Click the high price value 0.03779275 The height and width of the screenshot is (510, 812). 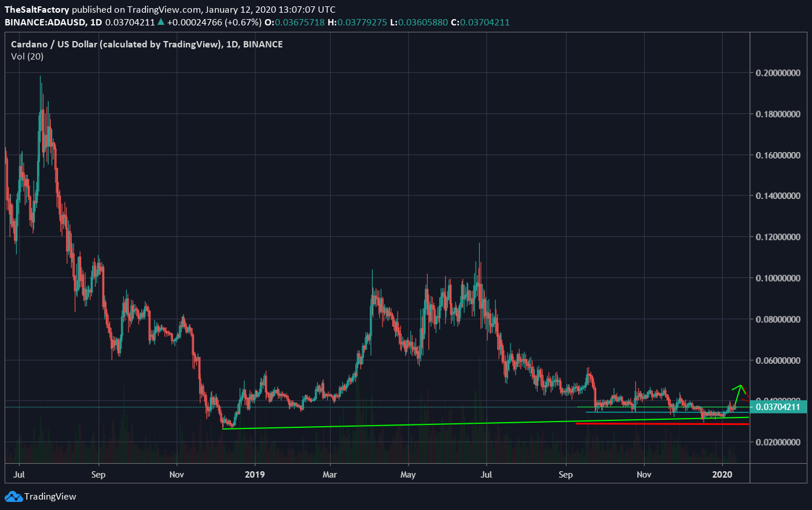pyautogui.click(x=362, y=23)
